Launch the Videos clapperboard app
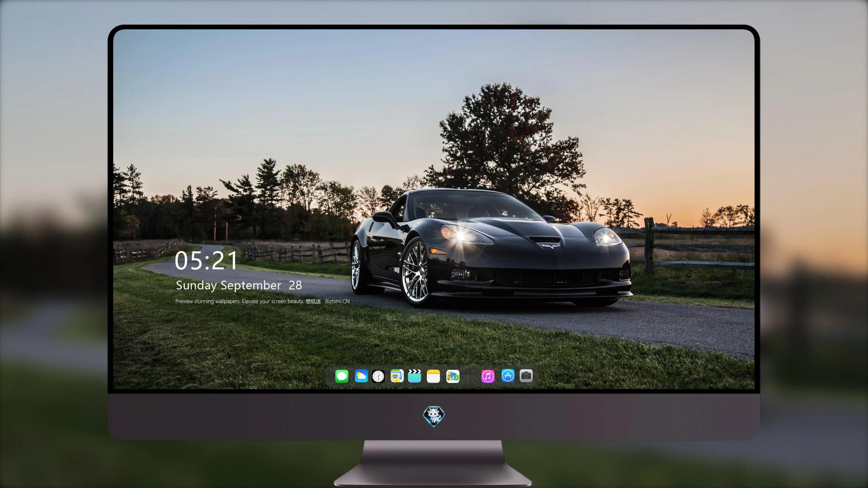Screen dimensions: 868x488 pyautogui.click(x=415, y=376)
